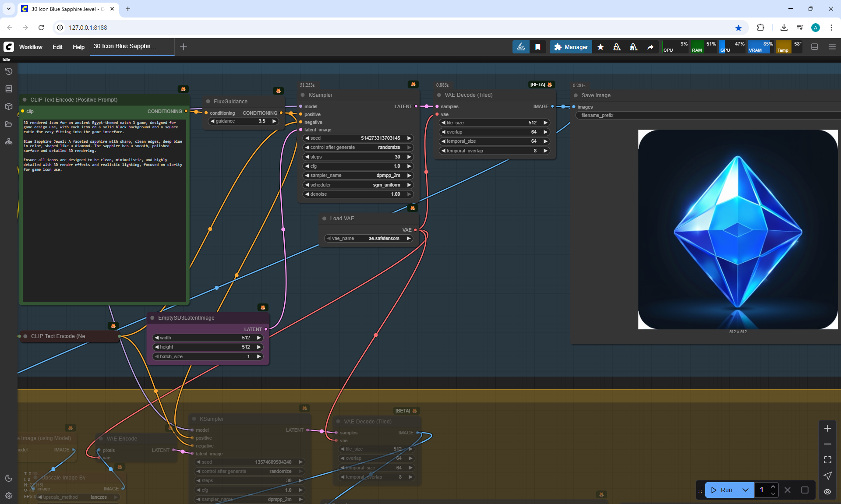841x504 pixels.
Task: Toggle link visibility with the eye icon
Action: pos(827,491)
